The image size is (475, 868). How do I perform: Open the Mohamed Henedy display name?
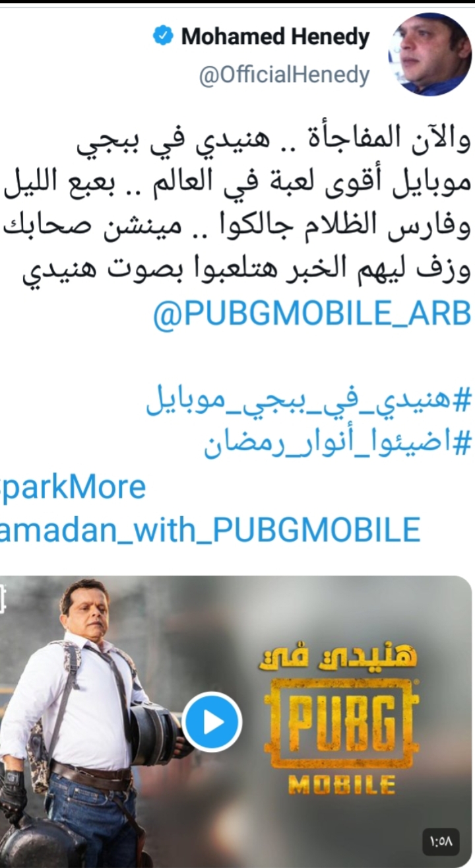pos(275,37)
